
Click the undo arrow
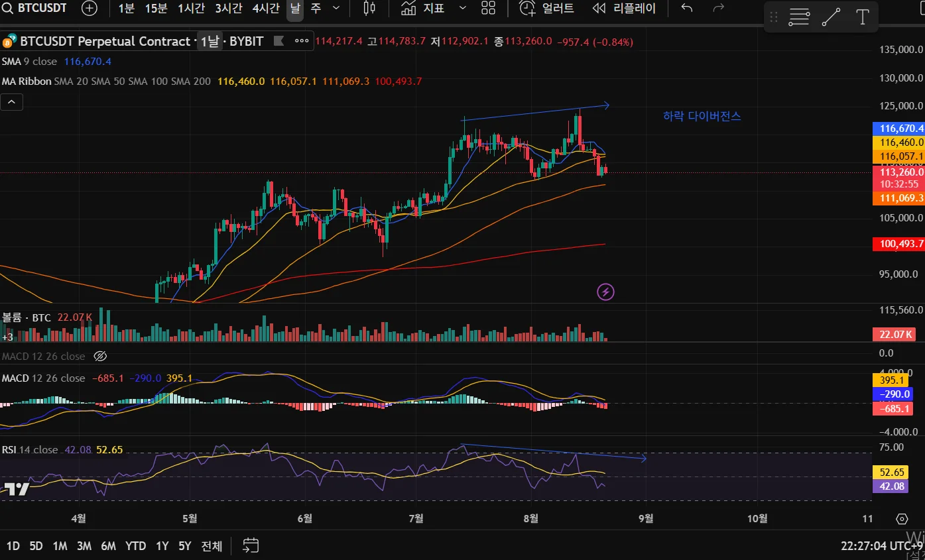687,9
